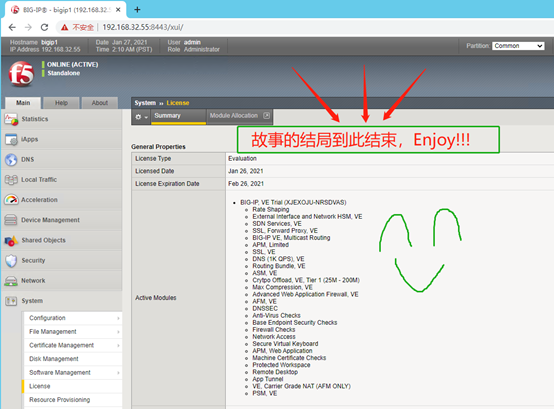Click the Shared Objects icon

point(11,240)
